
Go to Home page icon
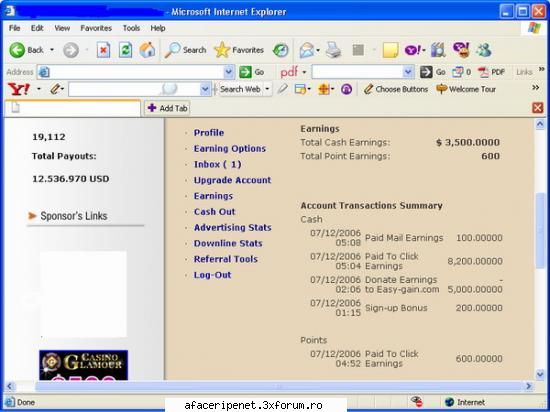(x=147, y=50)
